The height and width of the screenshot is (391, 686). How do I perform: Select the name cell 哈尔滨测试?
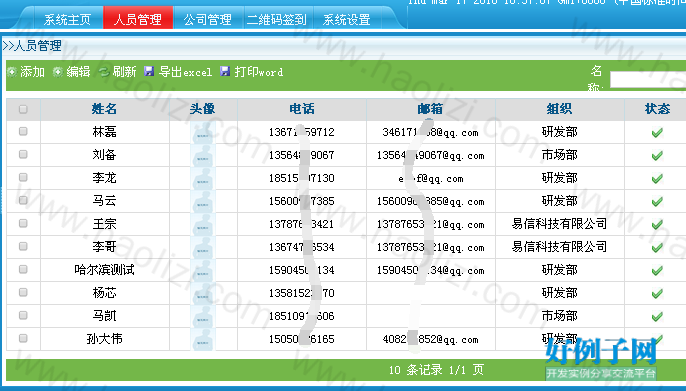pyautogui.click(x=105, y=270)
